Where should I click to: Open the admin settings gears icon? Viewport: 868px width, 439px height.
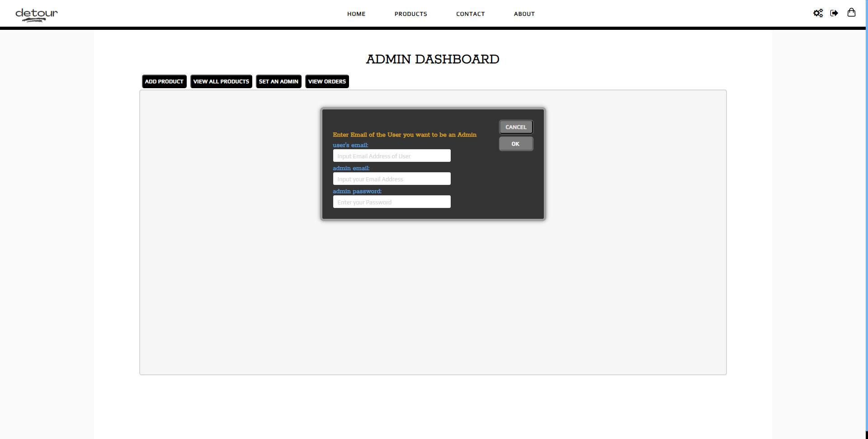pyautogui.click(x=818, y=13)
